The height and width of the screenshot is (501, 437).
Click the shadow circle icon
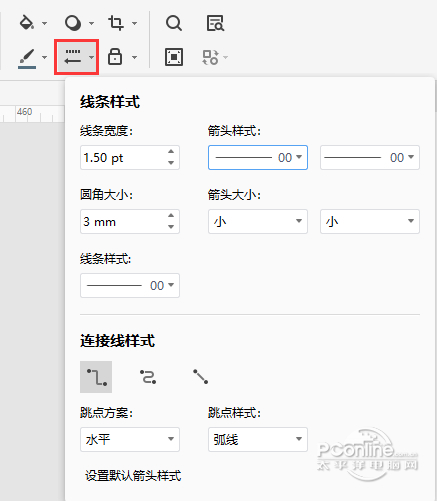point(73,23)
